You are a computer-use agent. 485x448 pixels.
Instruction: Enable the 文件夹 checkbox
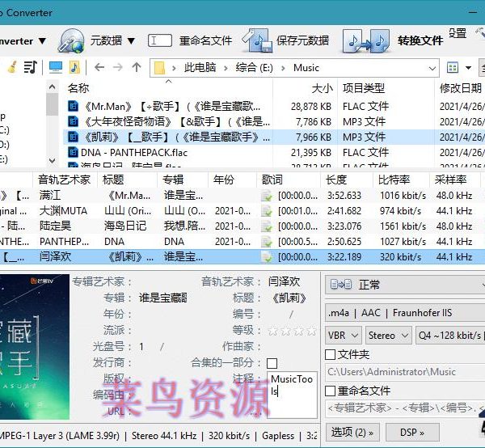[x=331, y=354]
